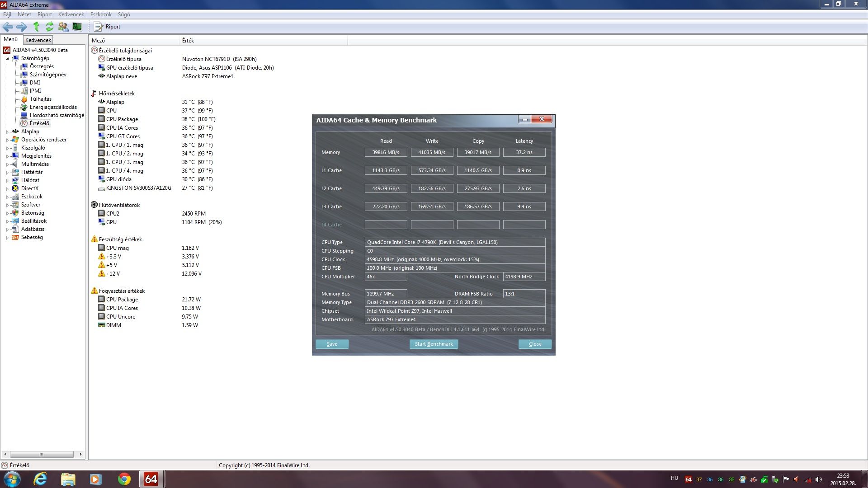Click the +12 V voltage row

pos(150,274)
